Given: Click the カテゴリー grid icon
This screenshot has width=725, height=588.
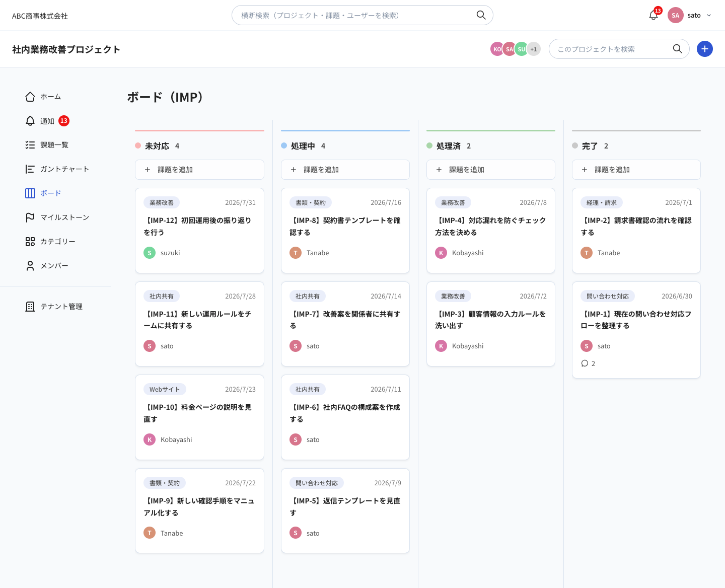Looking at the screenshot, I should (30, 242).
